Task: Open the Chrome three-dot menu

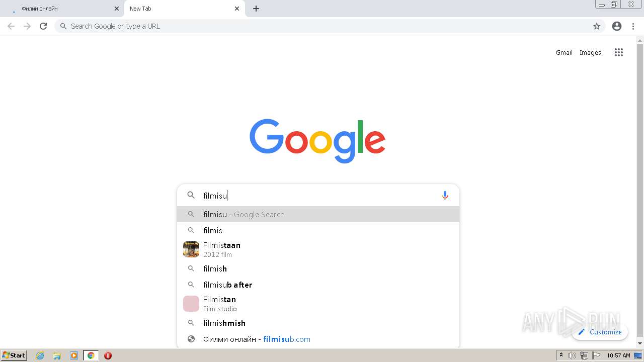Action: pos(633,26)
